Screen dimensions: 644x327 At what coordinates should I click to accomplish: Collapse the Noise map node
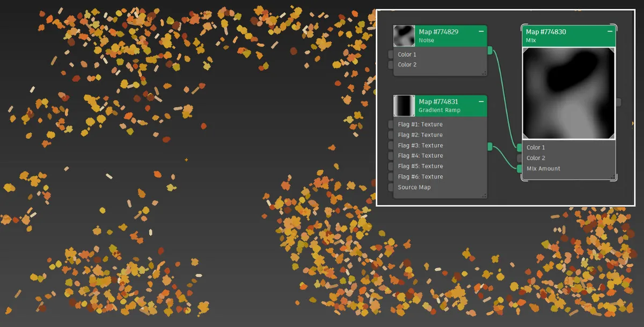[x=481, y=32]
